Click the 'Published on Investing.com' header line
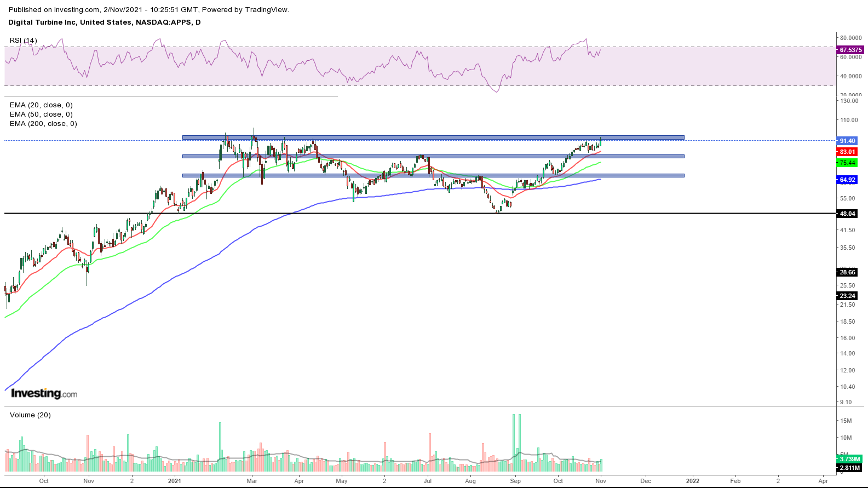 tap(149, 10)
